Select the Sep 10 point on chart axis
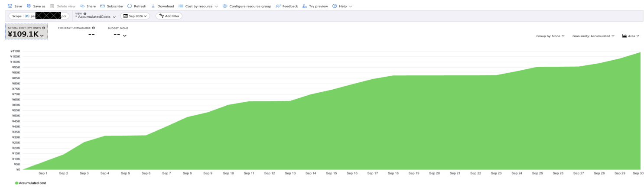Viewport: 644px width, 188px height. (228, 173)
